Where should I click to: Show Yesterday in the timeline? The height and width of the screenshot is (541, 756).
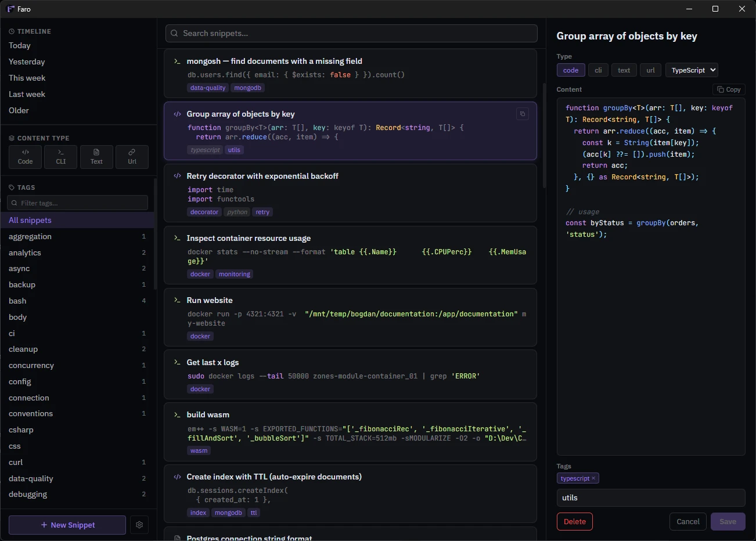27,62
